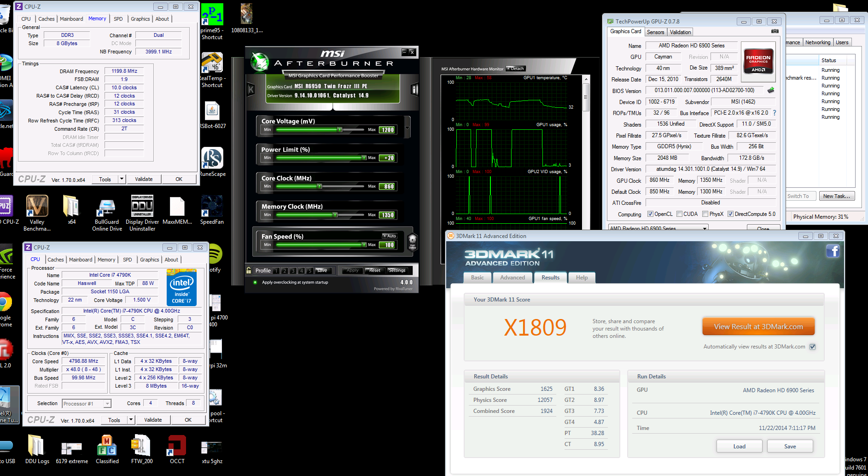868x476 pixels.
Task: Click New Task button in Task Manager
Action: pos(836,196)
